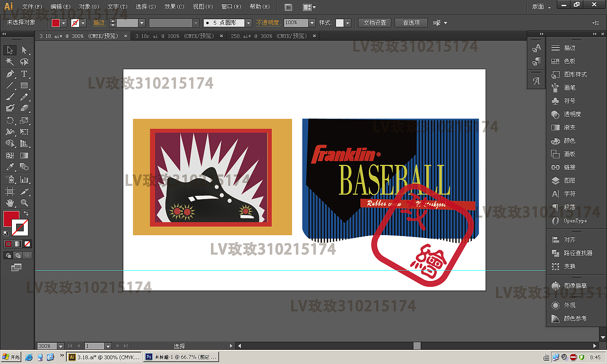Screen dimensions: 607x364
Task: Select the Free Transform tool
Action: click(x=24, y=132)
